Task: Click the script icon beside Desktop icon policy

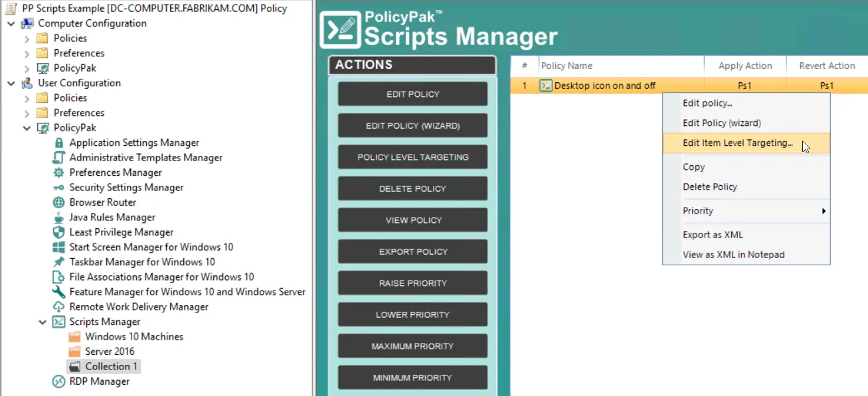Action: coord(546,86)
